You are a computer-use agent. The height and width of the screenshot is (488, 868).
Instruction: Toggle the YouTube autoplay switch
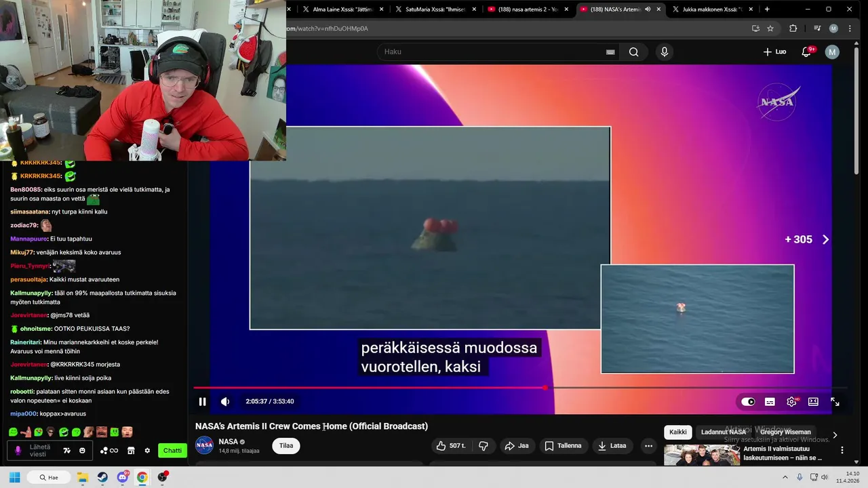tap(748, 402)
